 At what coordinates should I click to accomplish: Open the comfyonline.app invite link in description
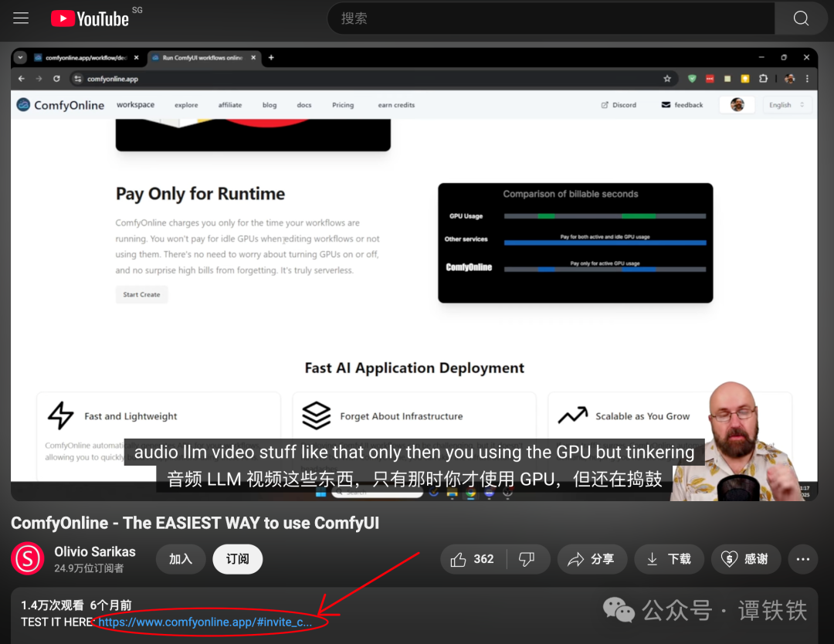click(205, 622)
